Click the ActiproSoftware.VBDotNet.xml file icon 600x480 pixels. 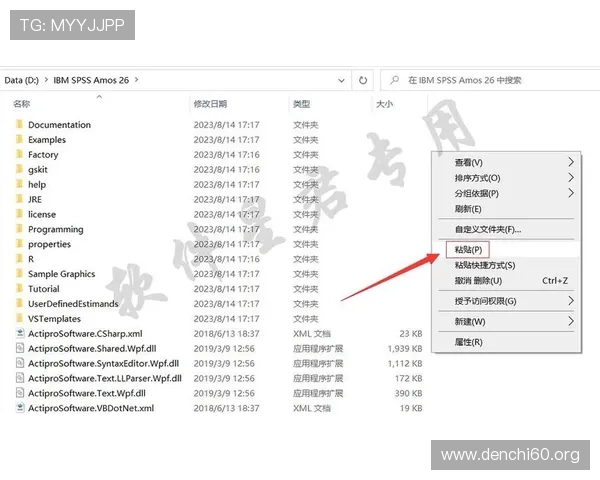click(20, 408)
